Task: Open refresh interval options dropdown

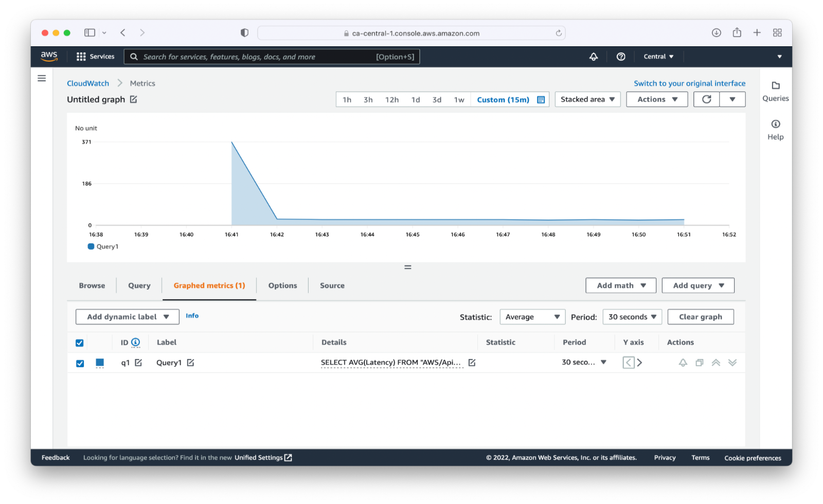Action: 732,99
